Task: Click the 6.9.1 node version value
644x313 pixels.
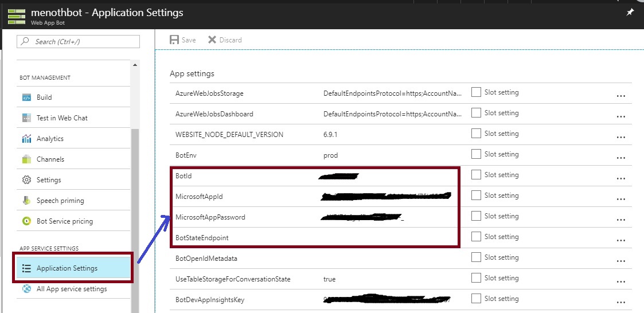Action: pos(330,134)
